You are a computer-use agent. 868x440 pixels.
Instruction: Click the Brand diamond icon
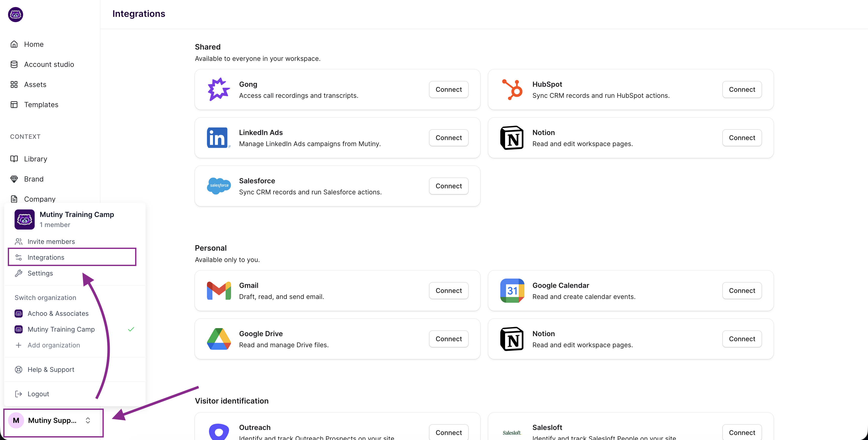tap(14, 179)
